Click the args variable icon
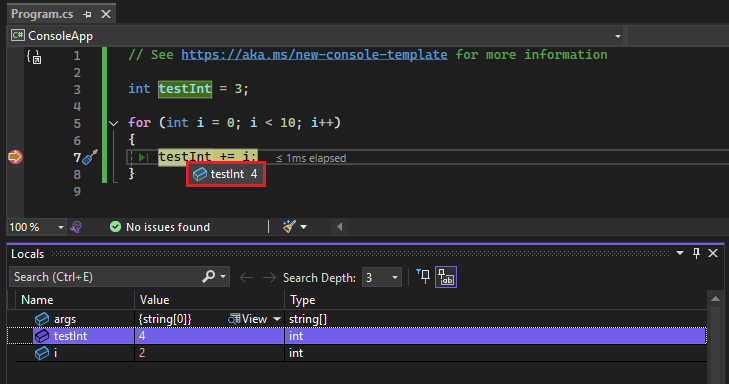The image size is (729, 384). (42, 319)
